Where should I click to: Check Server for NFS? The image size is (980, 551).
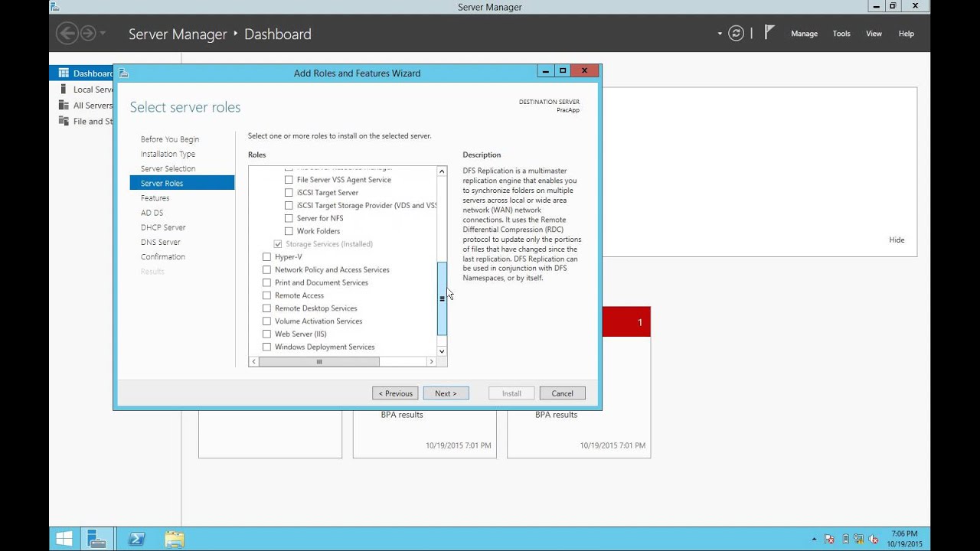289,218
